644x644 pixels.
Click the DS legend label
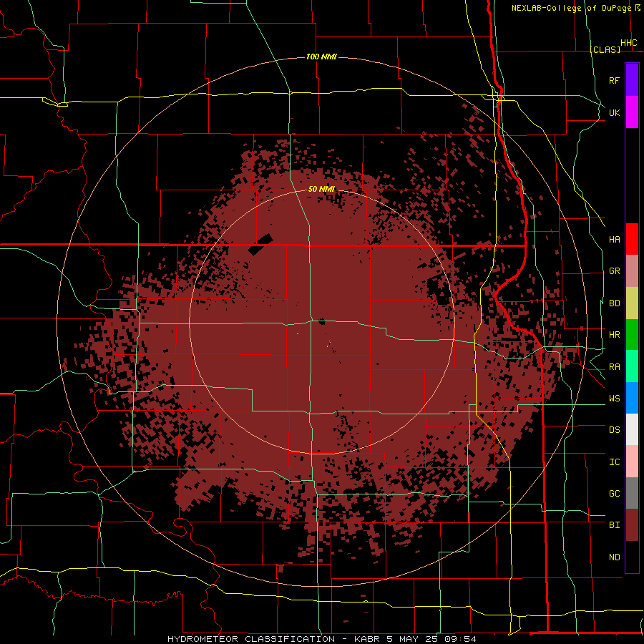[x=614, y=430]
